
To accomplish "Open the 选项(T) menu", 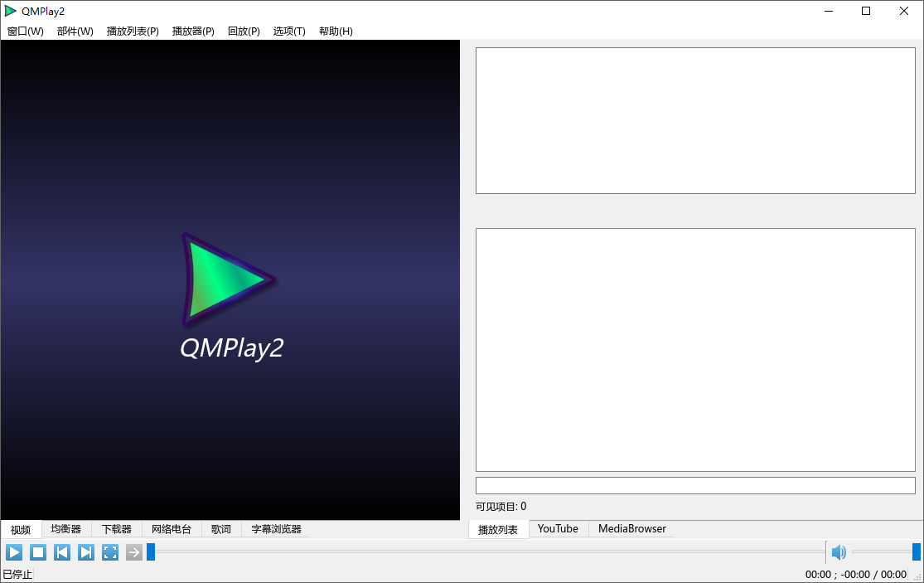I will pyautogui.click(x=289, y=32).
